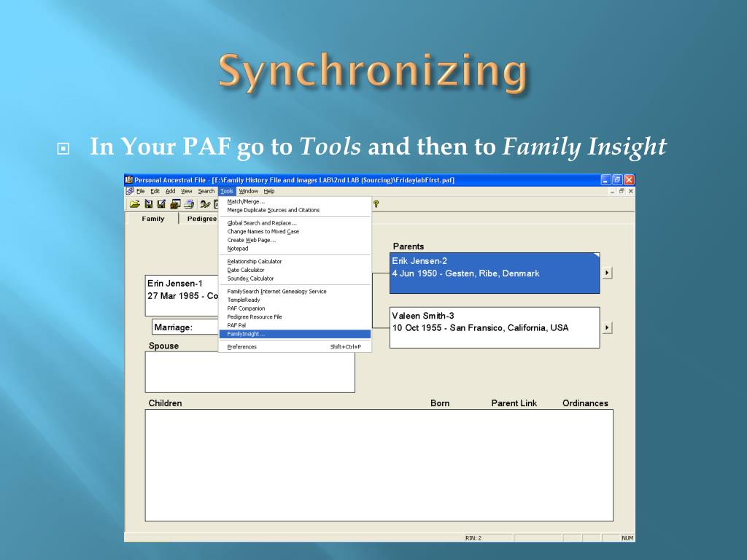Screen dimensions: 747x560
Task: Open the Relationship Calculator
Action: pyautogui.click(x=295, y=262)
